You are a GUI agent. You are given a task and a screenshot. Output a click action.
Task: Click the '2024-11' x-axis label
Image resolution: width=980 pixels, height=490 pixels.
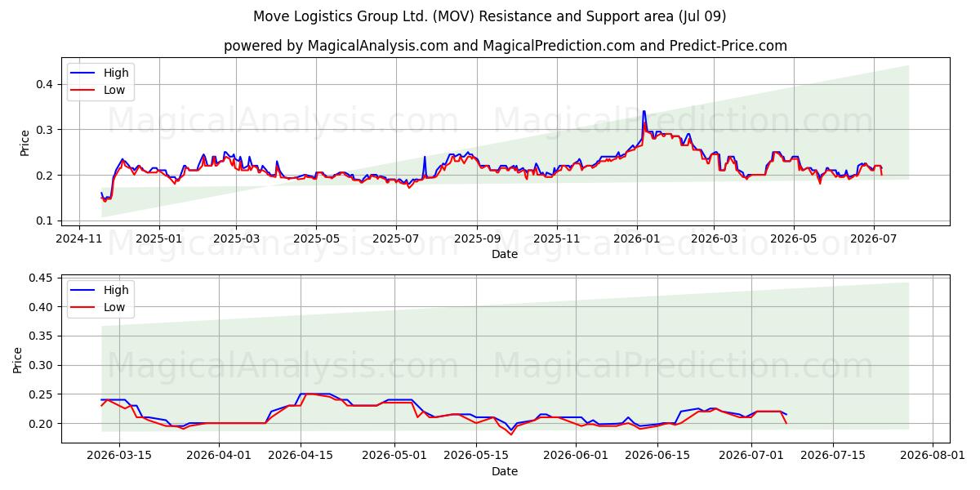tap(79, 239)
